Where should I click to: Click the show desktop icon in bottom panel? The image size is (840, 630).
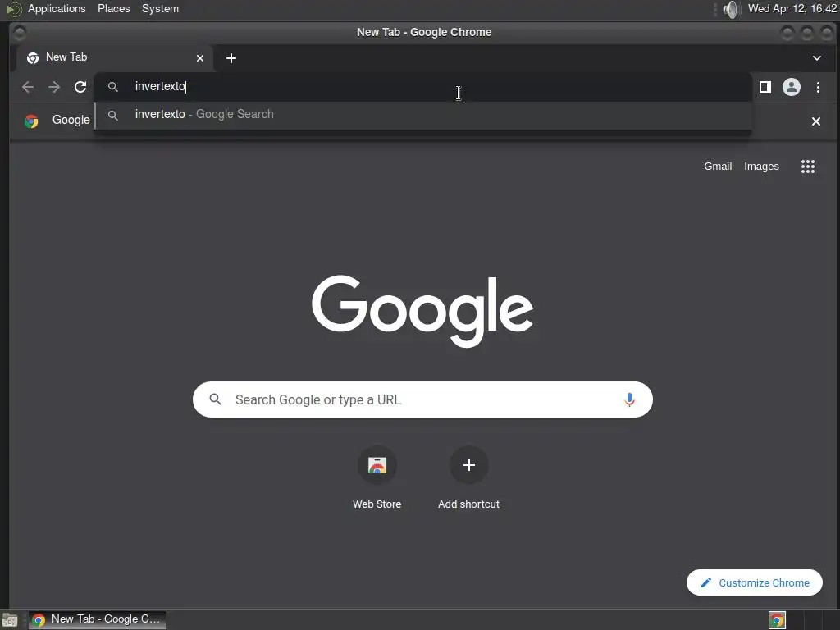click(x=10, y=620)
